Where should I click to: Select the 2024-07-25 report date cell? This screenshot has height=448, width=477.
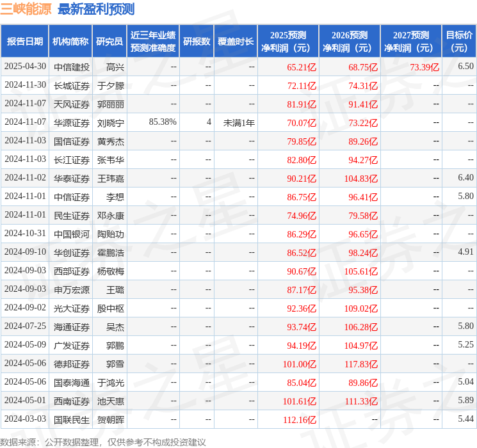click(25, 327)
